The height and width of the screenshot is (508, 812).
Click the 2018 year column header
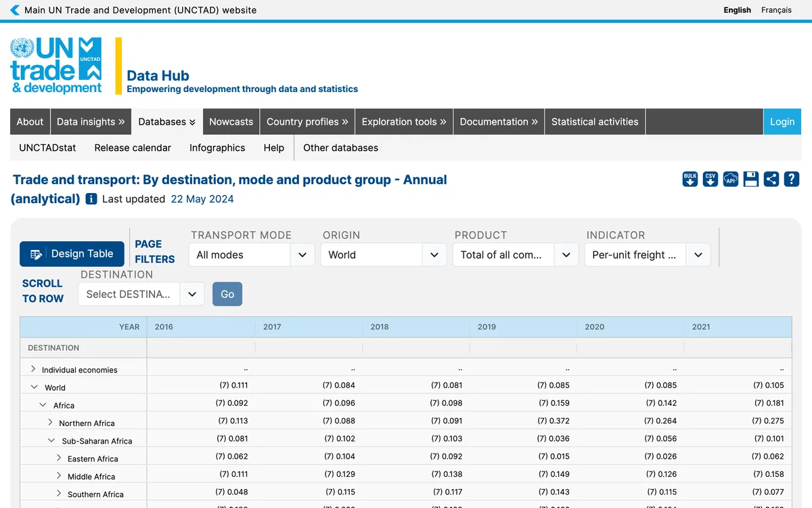380,326
